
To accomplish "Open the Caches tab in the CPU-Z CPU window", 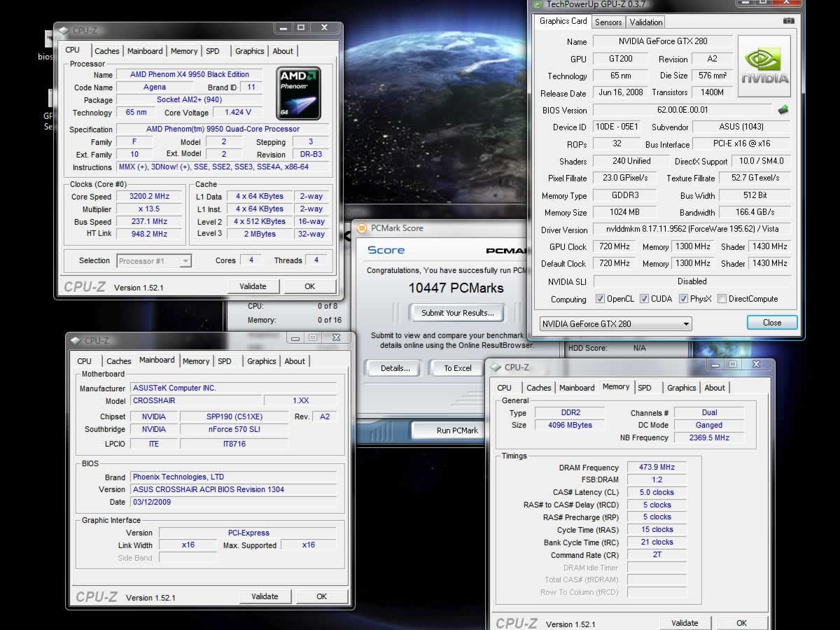I will (x=107, y=51).
